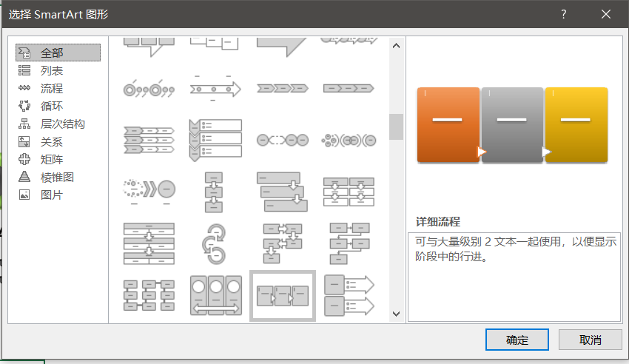Click the scrollbar down arrow in gallery
Image resolution: width=629 pixels, height=364 pixels.
tap(396, 314)
